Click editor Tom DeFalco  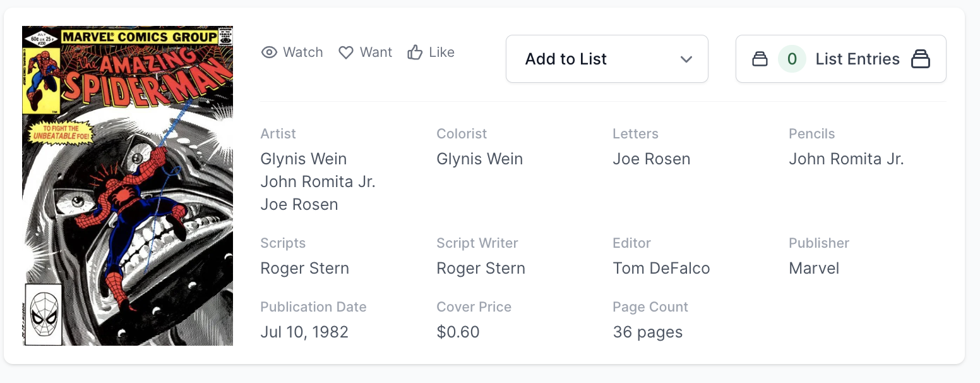661,269
